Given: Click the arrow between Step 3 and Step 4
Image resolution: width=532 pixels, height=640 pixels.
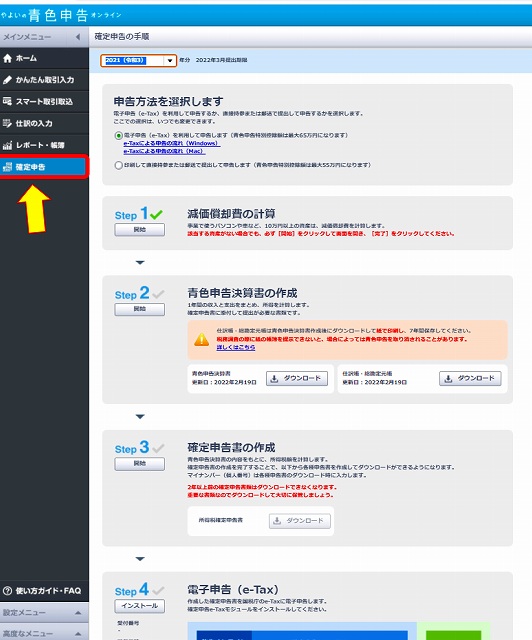Looking at the screenshot, I should 140,559.
